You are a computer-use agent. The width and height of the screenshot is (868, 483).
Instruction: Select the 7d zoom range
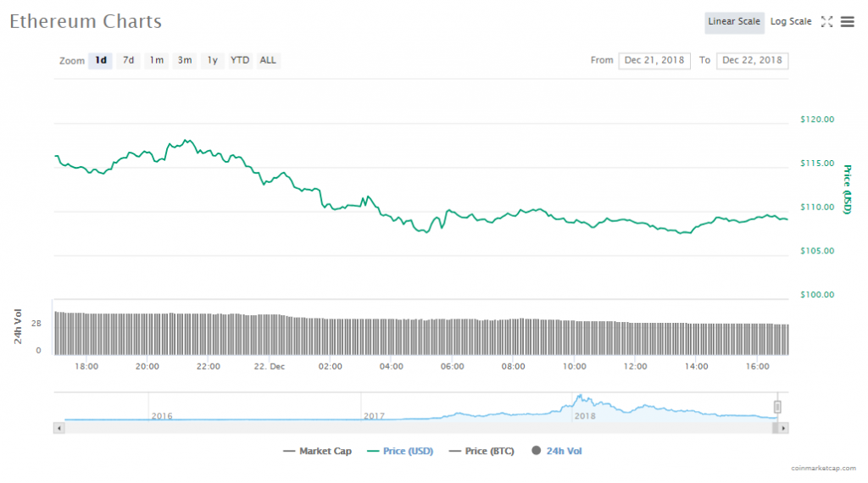pyautogui.click(x=128, y=61)
